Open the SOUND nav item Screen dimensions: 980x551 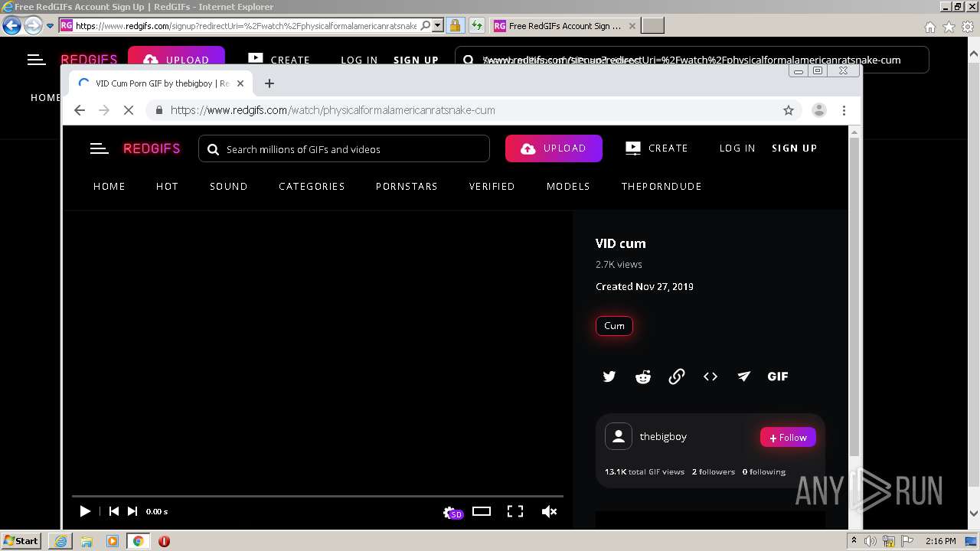pyautogui.click(x=229, y=186)
